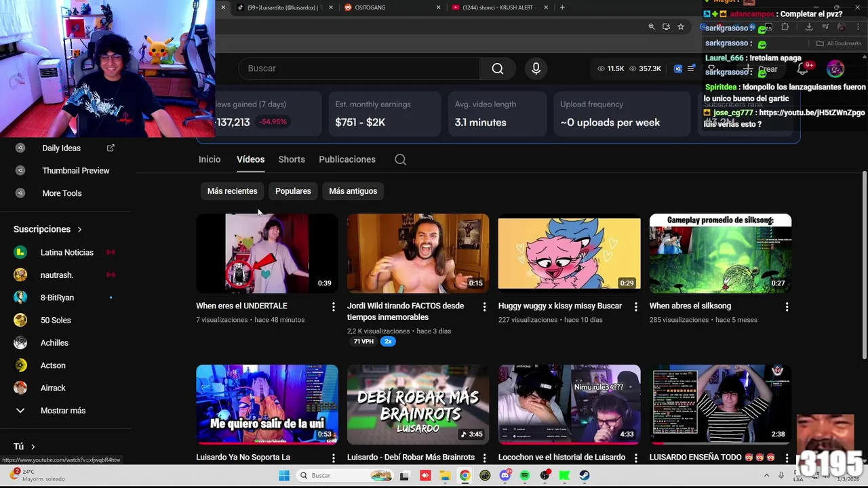This screenshot has width=868, height=488.
Task: Select the Más recientes sort chip
Action: click(232, 191)
